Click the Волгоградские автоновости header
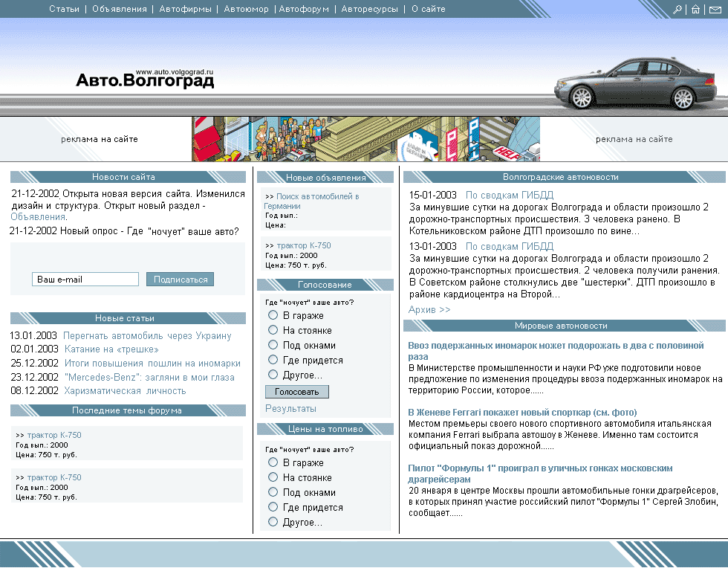The height and width of the screenshot is (568, 728). pos(564,177)
